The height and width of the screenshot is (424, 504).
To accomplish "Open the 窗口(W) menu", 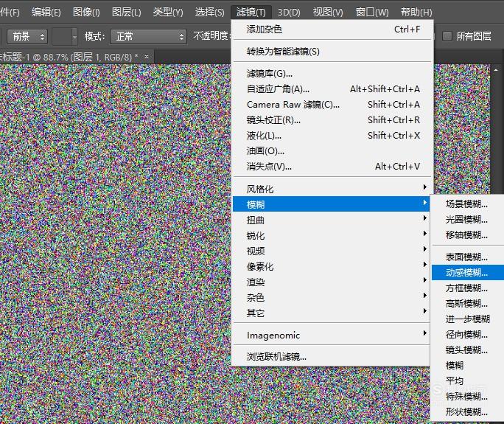I will (372, 13).
